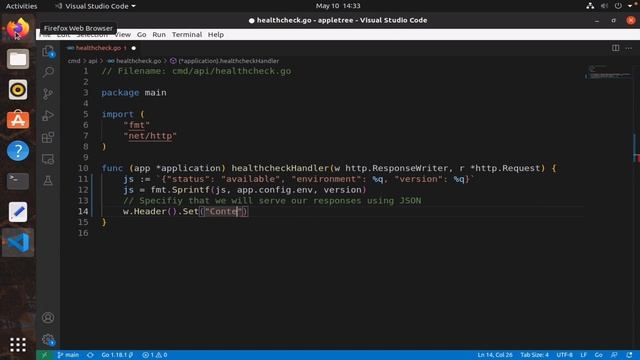The height and width of the screenshot is (360, 640).
Task: Place cursor on 'package main' line
Action: tap(134, 93)
